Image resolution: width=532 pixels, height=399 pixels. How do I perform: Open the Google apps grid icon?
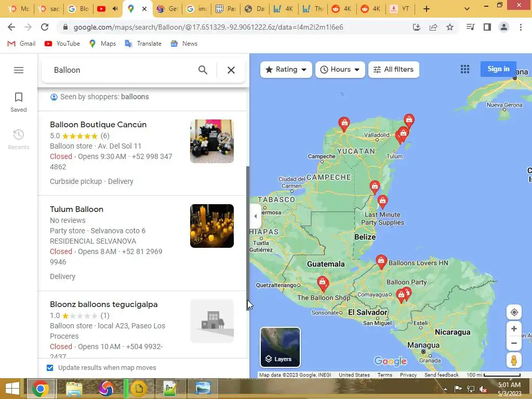point(465,69)
